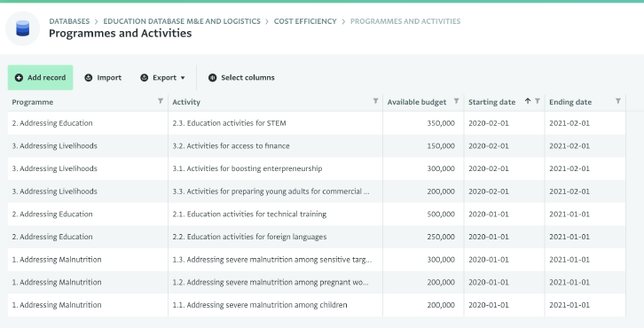The height and width of the screenshot is (328, 644).
Task: Click starting date of 2.1. technical training row
Action: pyautogui.click(x=504, y=215)
